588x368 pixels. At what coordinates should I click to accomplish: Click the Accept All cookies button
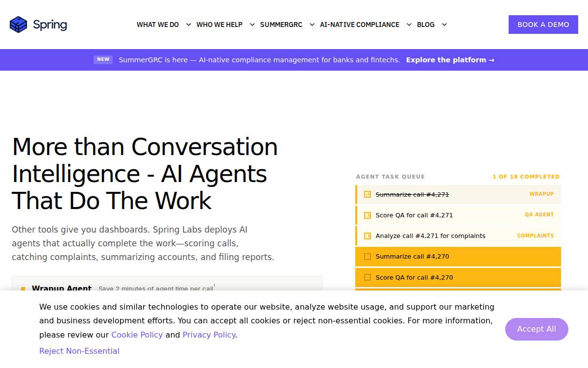tap(537, 329)
